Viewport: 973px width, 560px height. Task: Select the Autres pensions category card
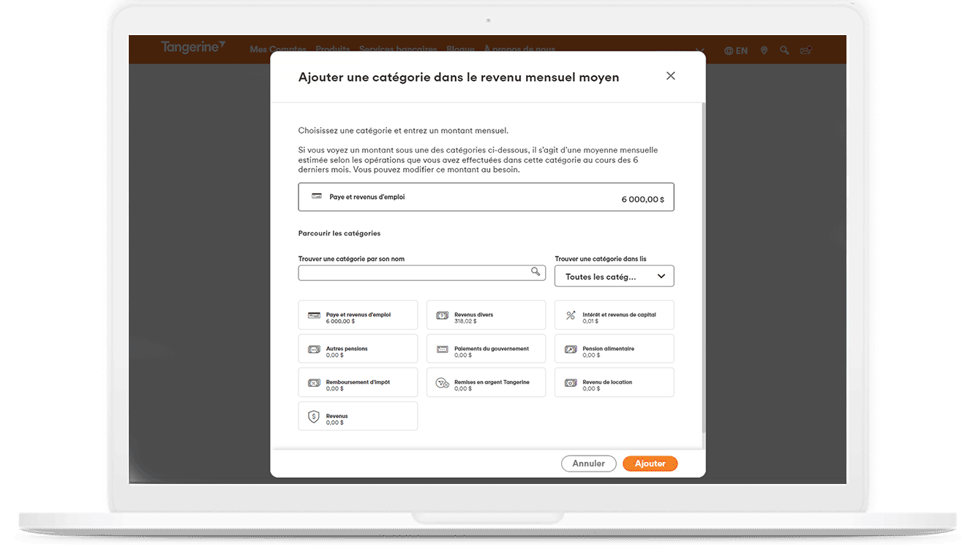pos(358,349)
